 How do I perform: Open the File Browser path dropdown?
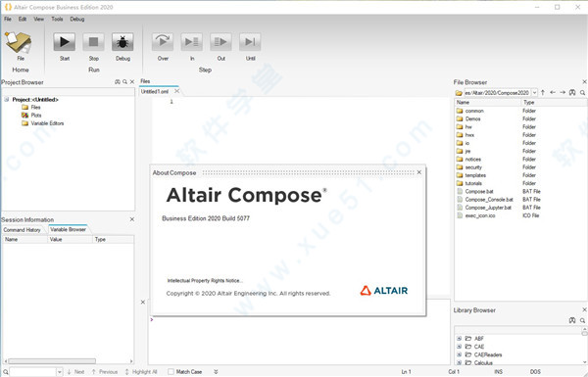click(534, 93)
